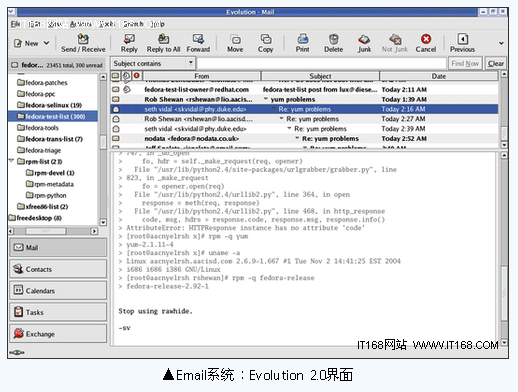Click the folder tree horizontal scrollbar thumb
This screenshot has height=392, width=518.
pos(46,231)
